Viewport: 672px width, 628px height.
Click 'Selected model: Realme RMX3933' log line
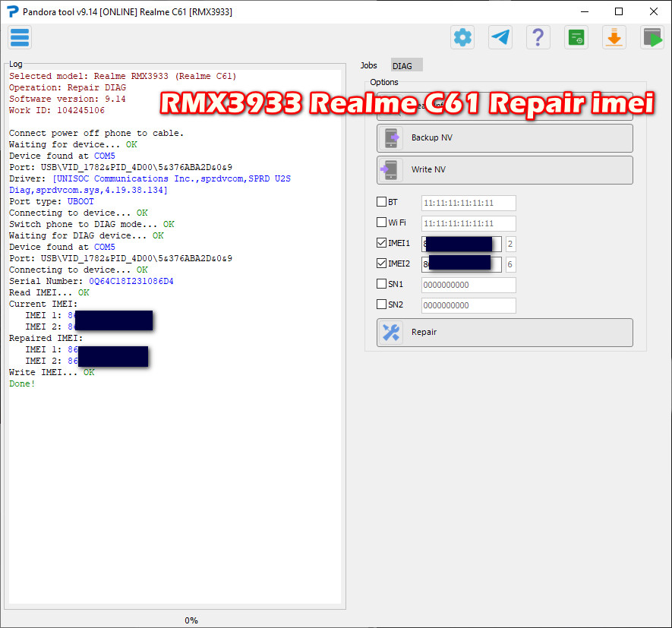[122, 76]
